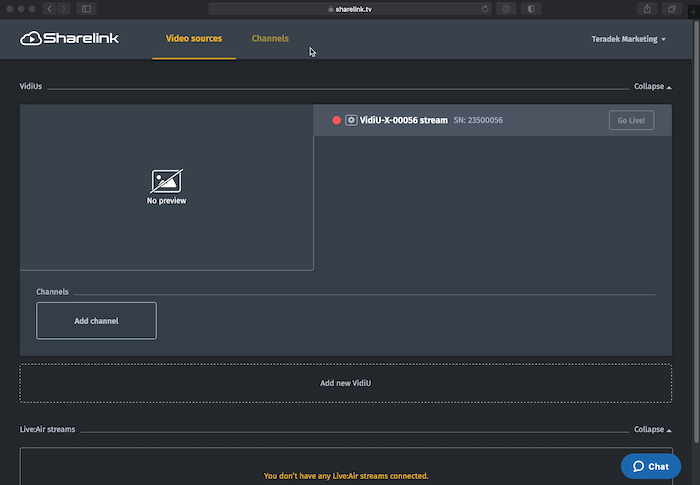Click the No preview image placeholder icon
Viewport: 700px width, 485px height.
coord(166,181)
